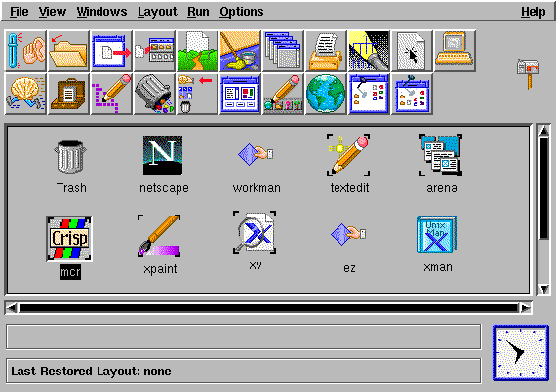Viewport: 556px width, 392px height.
Task: Select the xpaint paintbrush icon
Action: (x=159, y=236)
